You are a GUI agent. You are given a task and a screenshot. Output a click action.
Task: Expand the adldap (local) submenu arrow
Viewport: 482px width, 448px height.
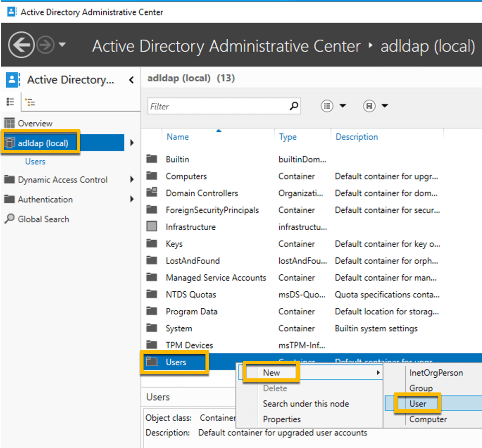pos(132,143)
